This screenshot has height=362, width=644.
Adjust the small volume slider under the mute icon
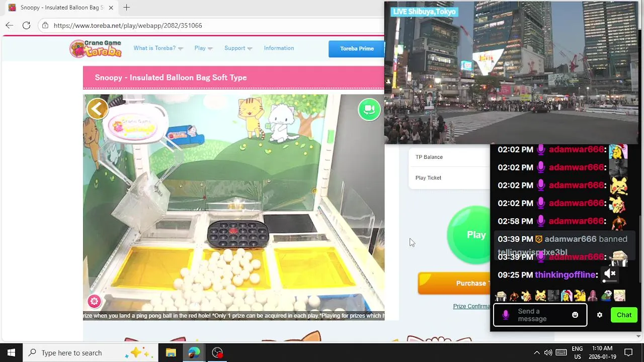[x=610, y=282]
